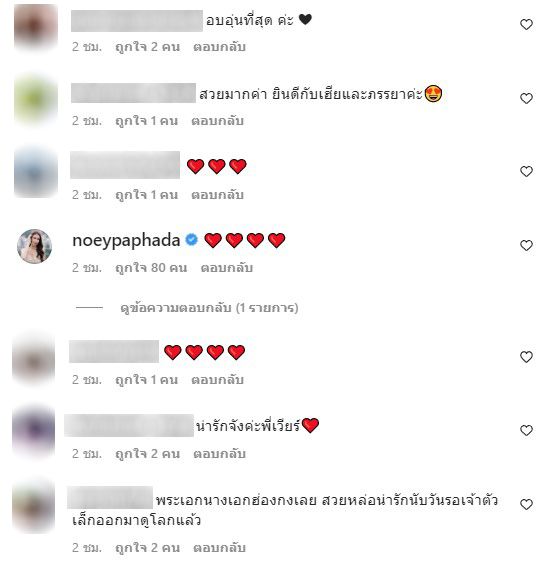The image size is (544, 563).
Task: Like the "สวยมากค่า" comment with heart icon
Action: (x=526, y=98)
